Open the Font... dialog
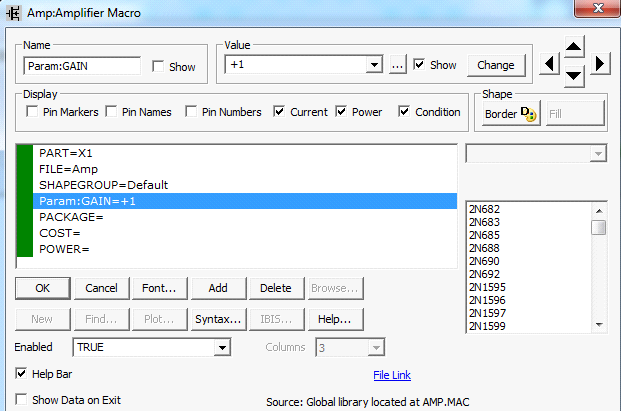 coord(160,288)
